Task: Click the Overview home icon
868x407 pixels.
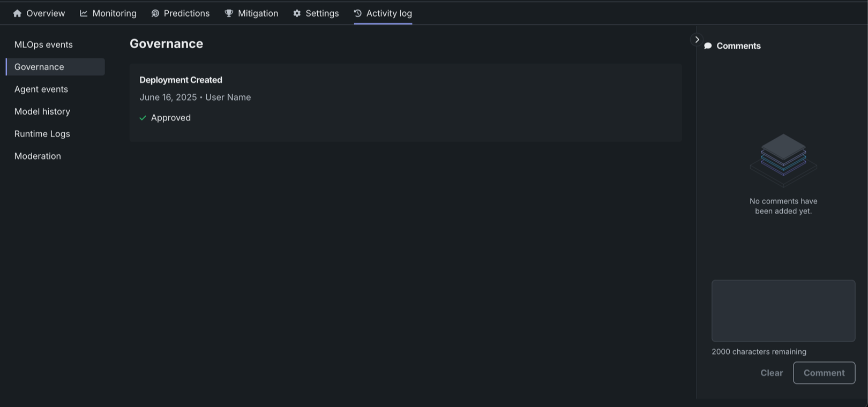Action: [17, 13]
